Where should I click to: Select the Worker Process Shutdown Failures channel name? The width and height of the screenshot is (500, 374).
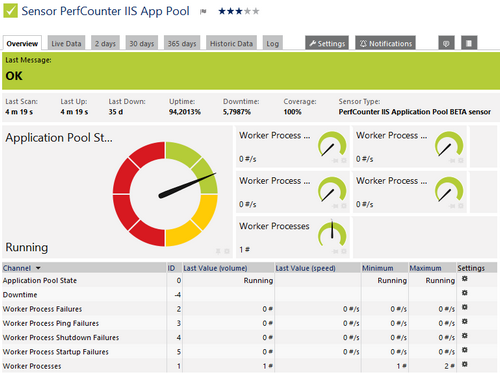(x=61, y=338)
